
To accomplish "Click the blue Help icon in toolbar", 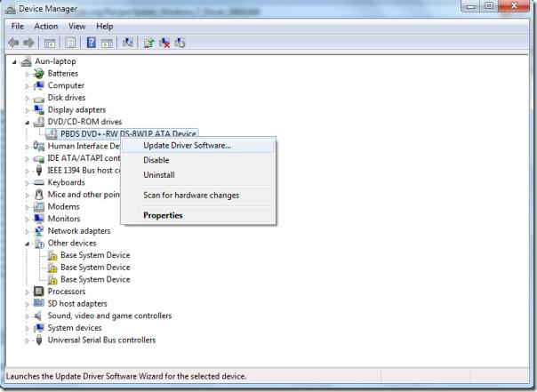I will coord(90,43).
